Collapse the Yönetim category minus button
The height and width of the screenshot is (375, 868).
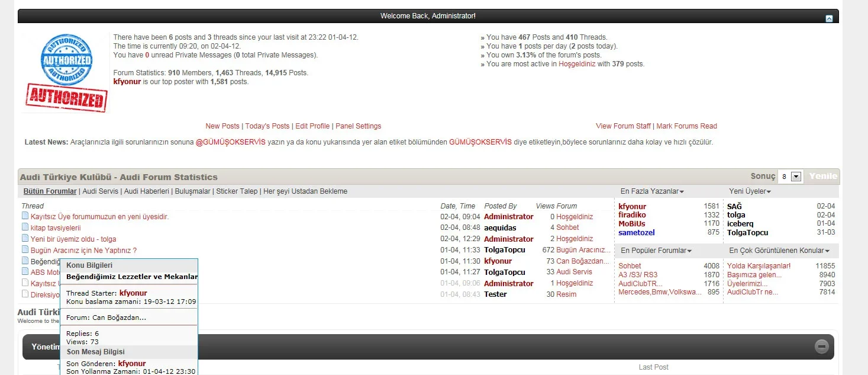coord(822,347)
